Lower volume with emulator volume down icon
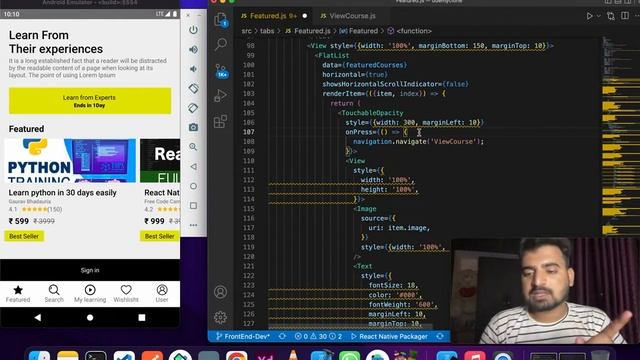 click(x=193, y=69)
